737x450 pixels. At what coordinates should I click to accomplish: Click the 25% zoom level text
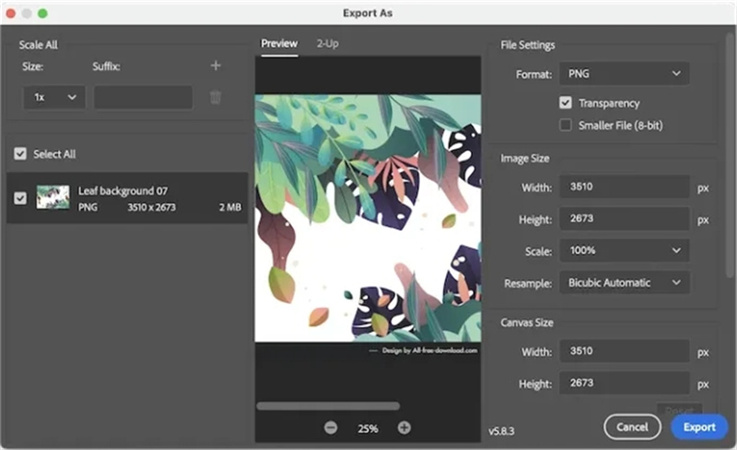coord(368,428)
